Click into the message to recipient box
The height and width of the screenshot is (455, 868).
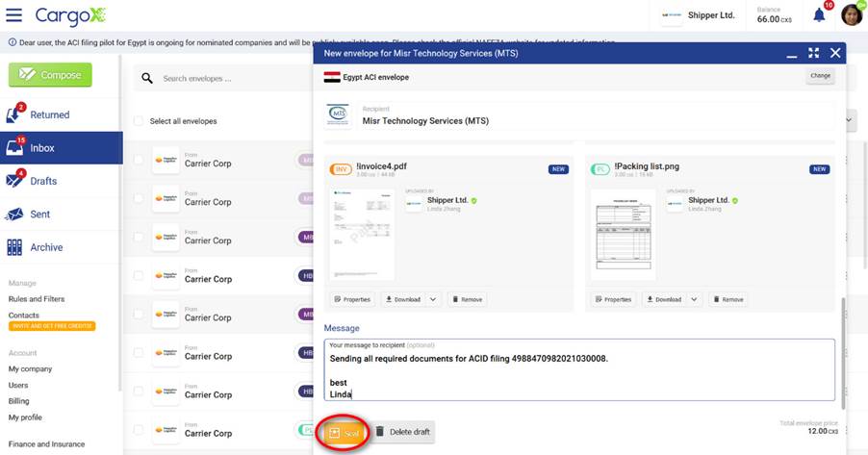point(579,369)
